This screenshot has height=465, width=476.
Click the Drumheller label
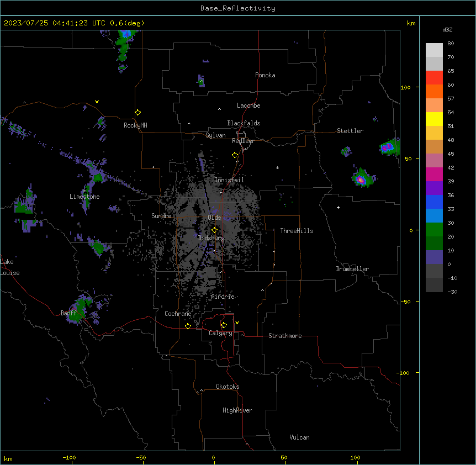(352, 269)
